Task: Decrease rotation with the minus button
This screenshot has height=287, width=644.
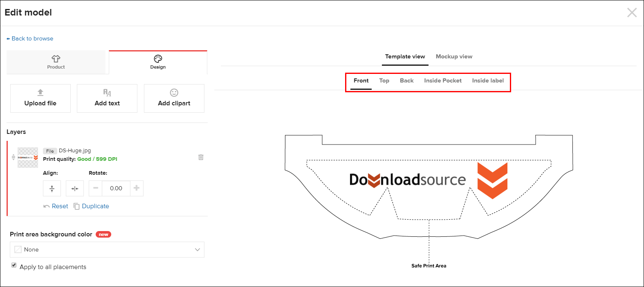Action: [x=96, y=188]
